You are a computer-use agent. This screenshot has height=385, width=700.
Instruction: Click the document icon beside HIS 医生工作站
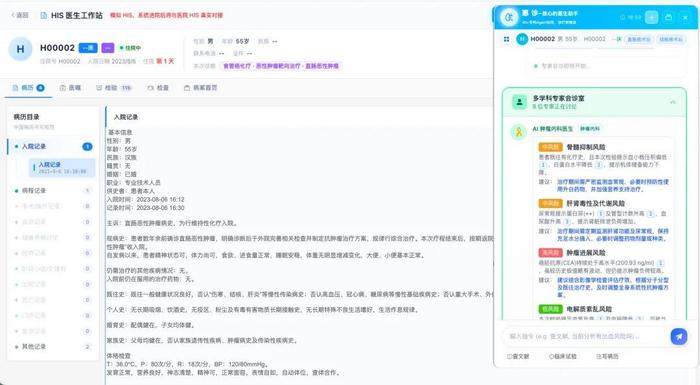tap(43, 15)
